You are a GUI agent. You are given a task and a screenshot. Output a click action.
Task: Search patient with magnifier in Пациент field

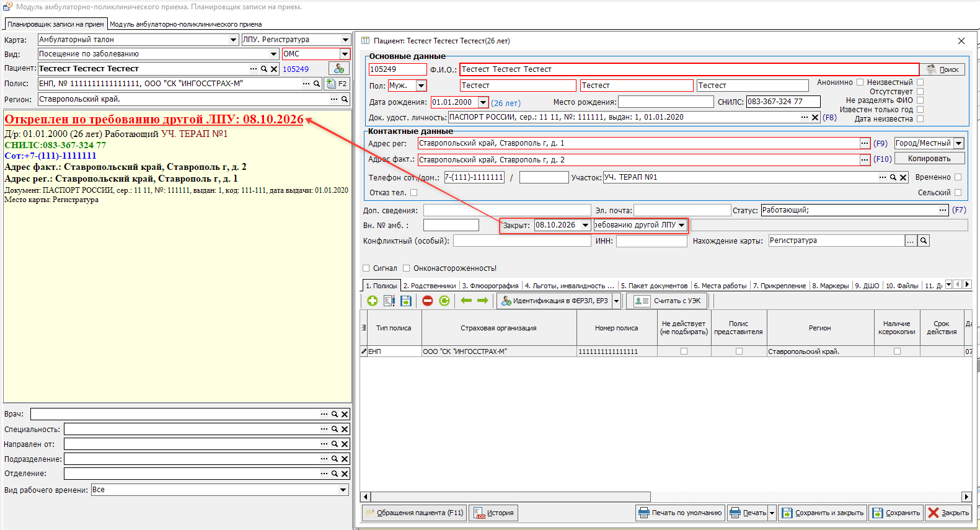tap(263, 69)
